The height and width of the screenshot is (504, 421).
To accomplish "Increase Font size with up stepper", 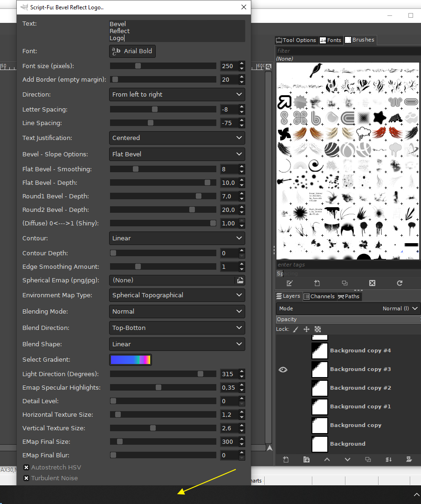I will tap(242, 63).
